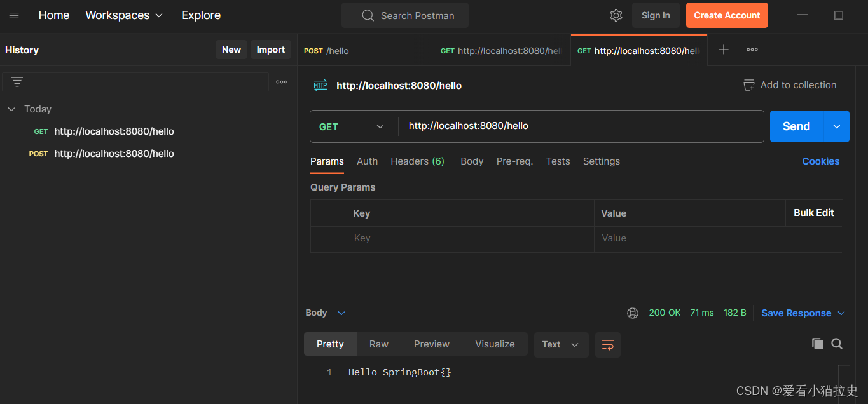The height and width of the screenshot is (404, 868).
Task: Open History panel options via three-dot icon
Action: [x=281, y=81]
